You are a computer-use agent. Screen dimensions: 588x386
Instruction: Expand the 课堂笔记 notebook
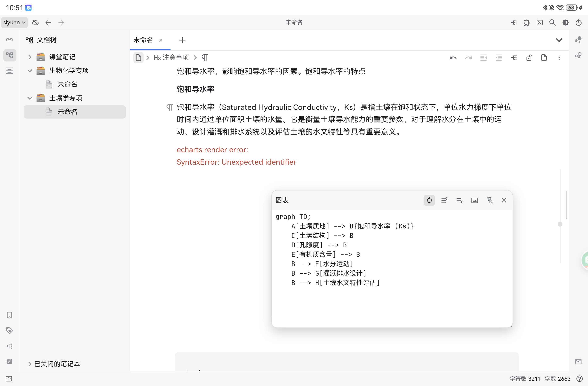click(x=29, y=57)
